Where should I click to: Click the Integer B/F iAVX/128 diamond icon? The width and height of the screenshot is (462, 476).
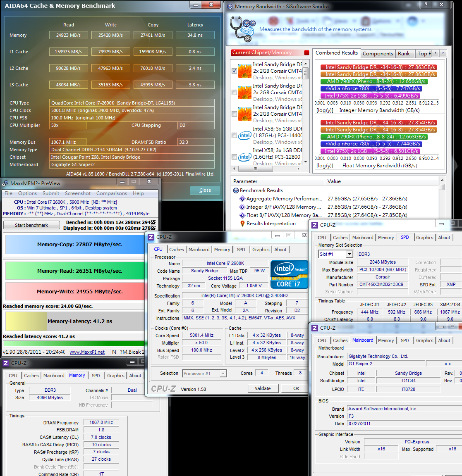click(242, 207)
